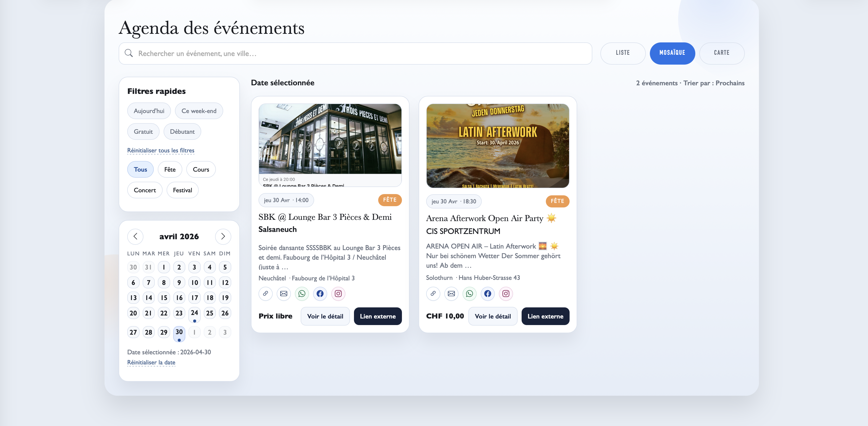Select March 31 in the calendar

(x=149, y=268)
